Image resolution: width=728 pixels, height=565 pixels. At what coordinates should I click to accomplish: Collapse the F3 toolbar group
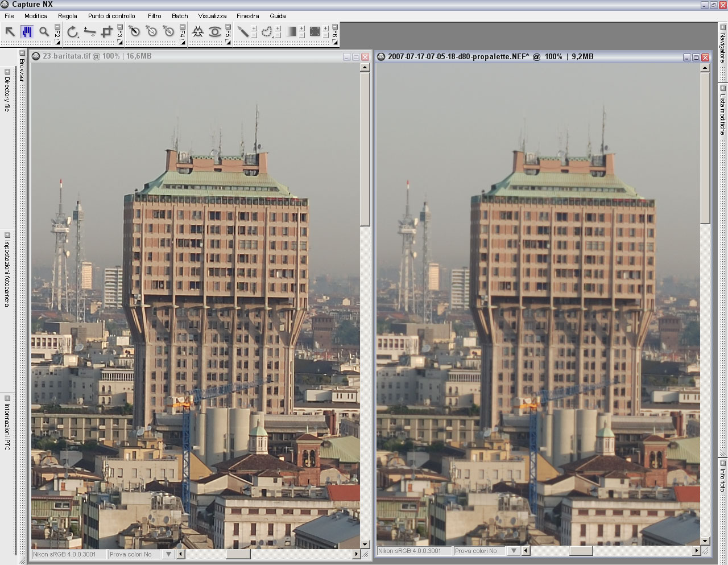[x=120, y=27]
